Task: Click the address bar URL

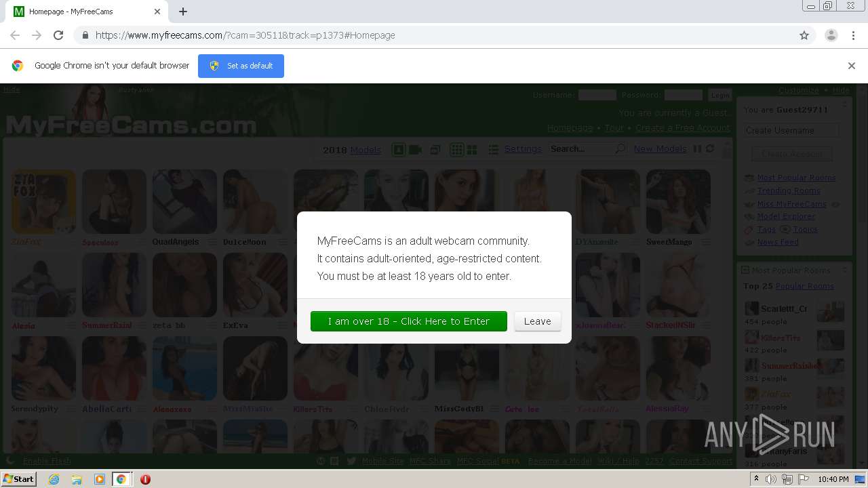Action: [245, 35]
